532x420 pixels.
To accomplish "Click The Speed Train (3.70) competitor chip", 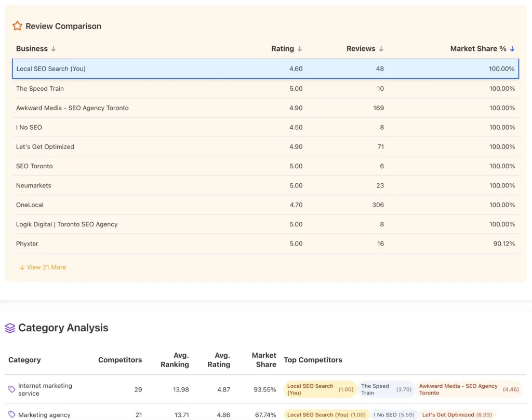I will [386, 389].
